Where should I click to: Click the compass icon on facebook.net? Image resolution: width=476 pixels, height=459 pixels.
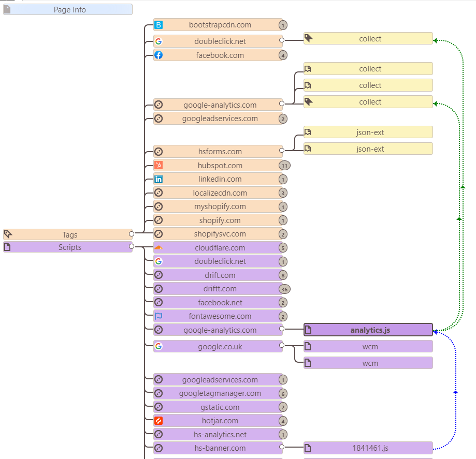[158, 302]
